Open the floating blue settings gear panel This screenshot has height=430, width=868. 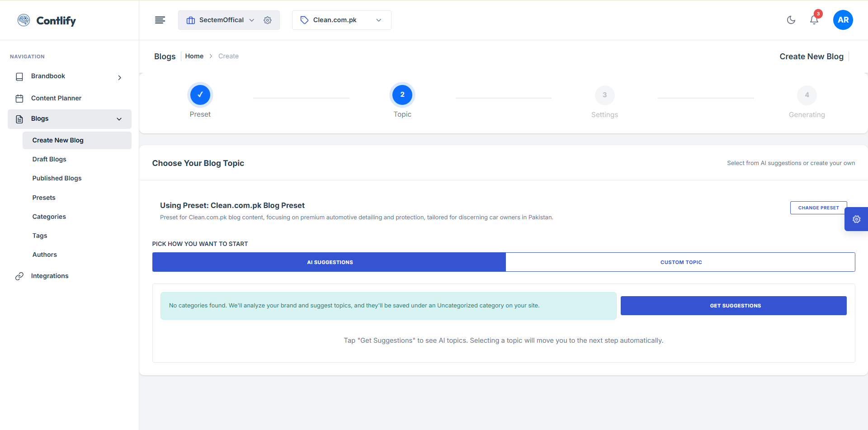pyautogui.click(x=856, y=219)
